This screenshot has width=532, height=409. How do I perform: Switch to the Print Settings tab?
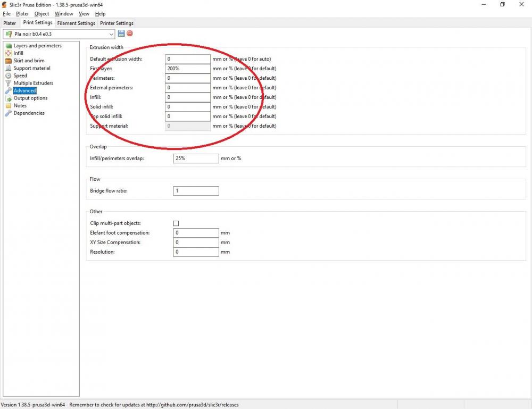click(38, 22)
